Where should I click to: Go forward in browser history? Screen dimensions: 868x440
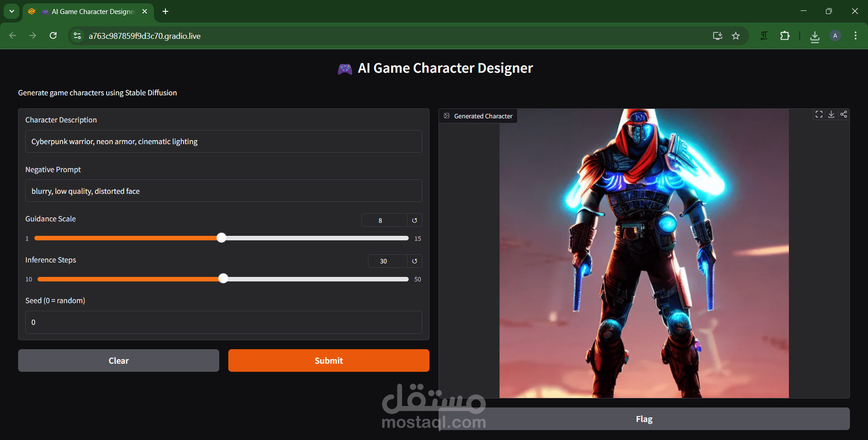click(x=33, y=36)
